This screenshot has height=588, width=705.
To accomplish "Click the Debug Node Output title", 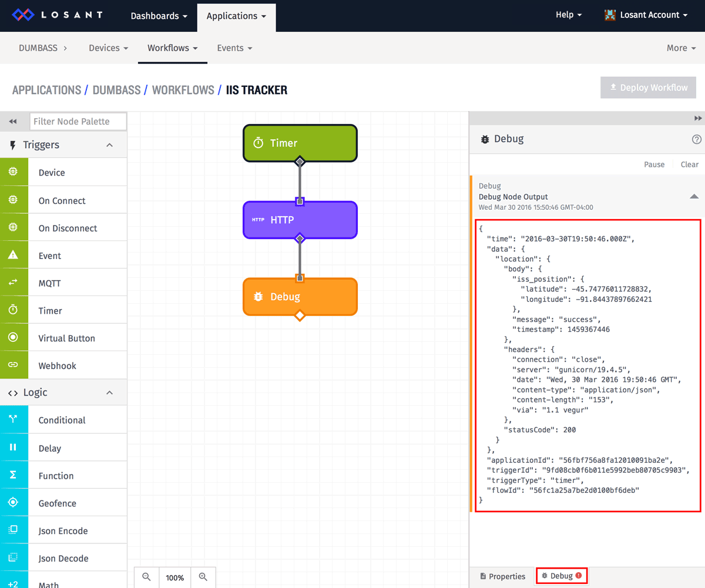I will (513, 197).
